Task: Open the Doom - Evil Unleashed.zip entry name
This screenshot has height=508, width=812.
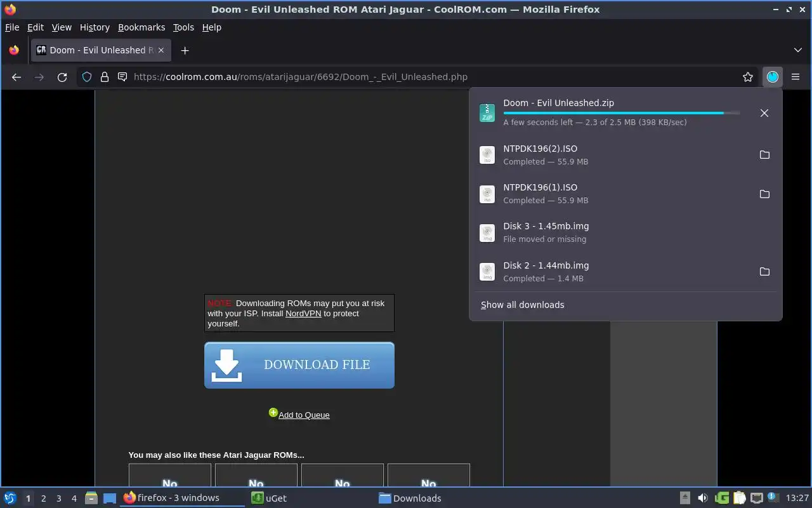Action: [558, 103]
